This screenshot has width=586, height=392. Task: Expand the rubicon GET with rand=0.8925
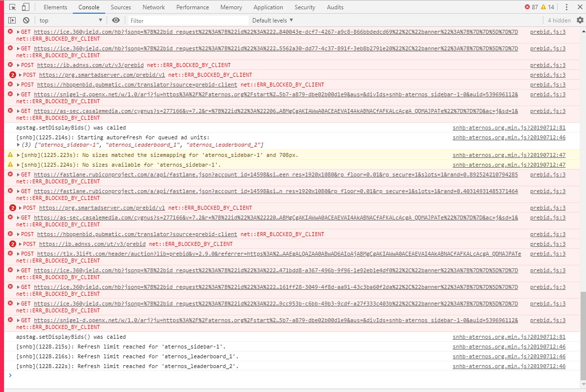[18, 174]
